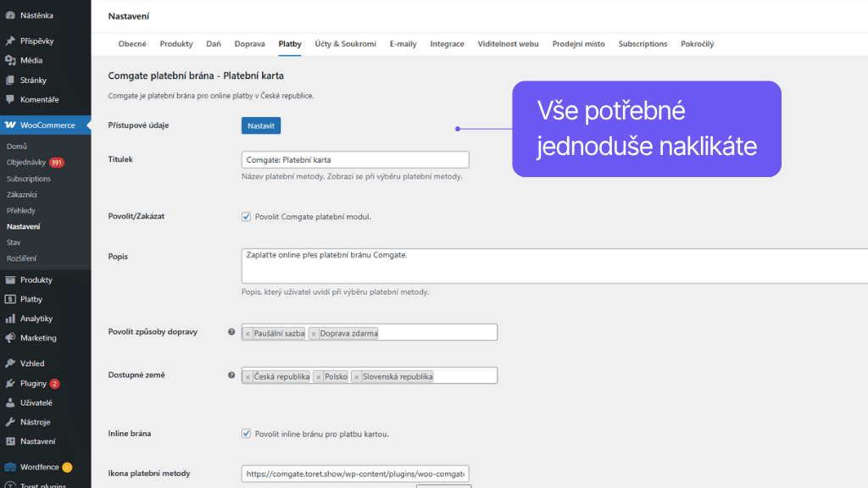The image size is (868, 488).
Task: Click the Marketing megaphone icon
Action: 10,338
